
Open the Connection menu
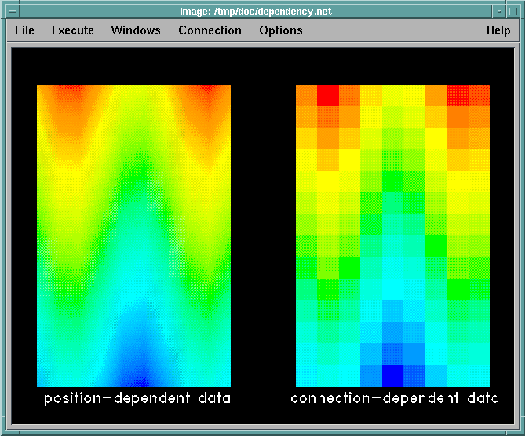(x=210, y=30)
